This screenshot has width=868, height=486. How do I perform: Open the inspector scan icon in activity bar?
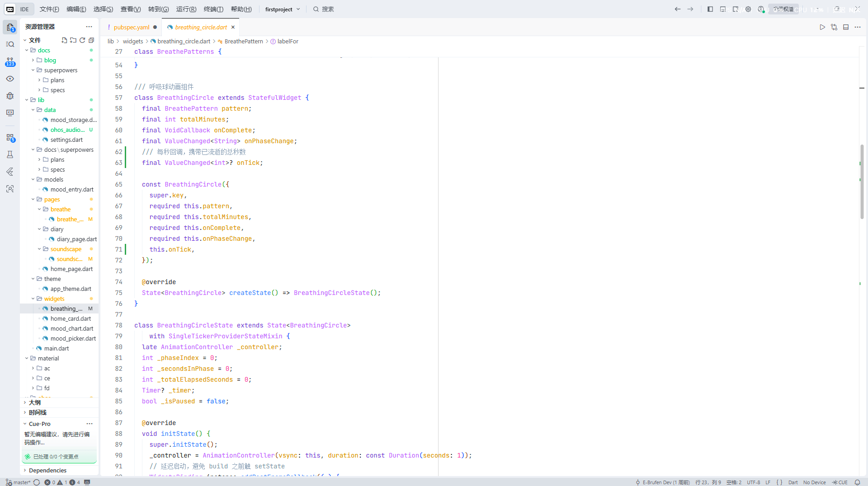click(10, 189)
